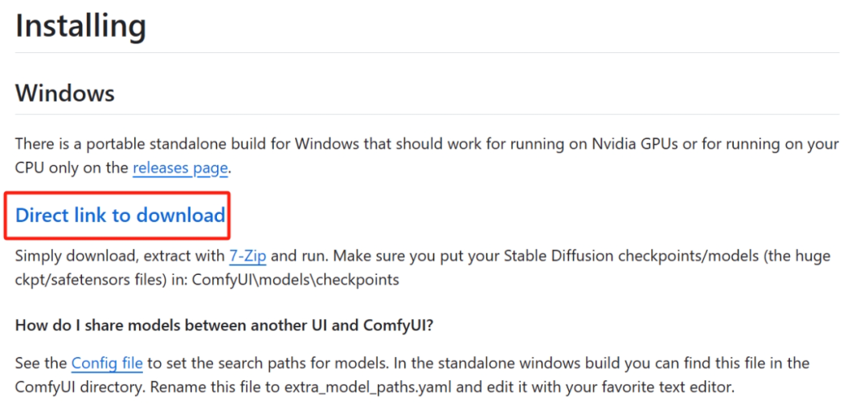This screenshot has height=419, width=868.
Task: Open the 'Direct link to download' link
Action: (x=121, y=216)
